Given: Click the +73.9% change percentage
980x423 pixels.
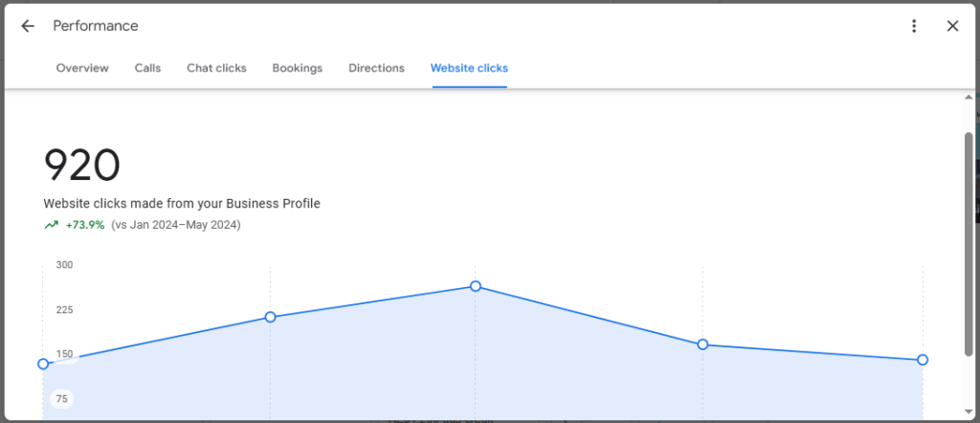Looking at the screenshot, I should pos(84,225).
